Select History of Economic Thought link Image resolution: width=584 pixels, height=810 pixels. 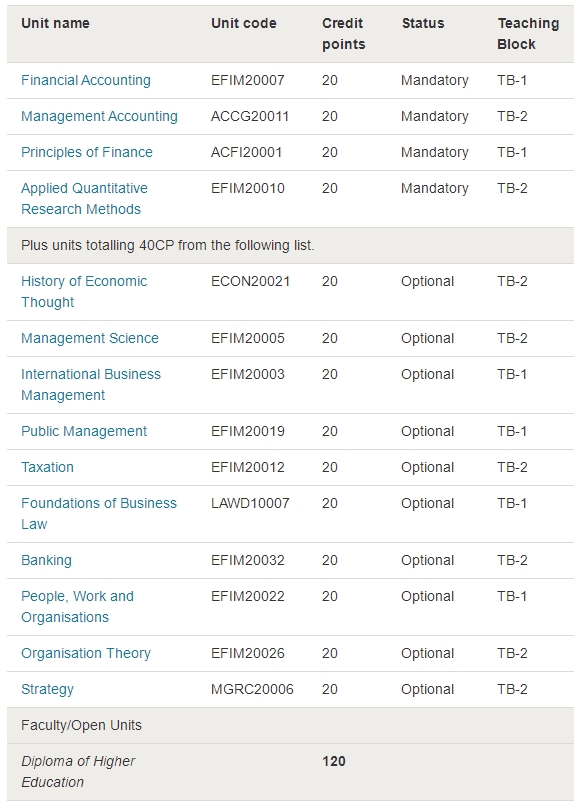coord(84,292)
